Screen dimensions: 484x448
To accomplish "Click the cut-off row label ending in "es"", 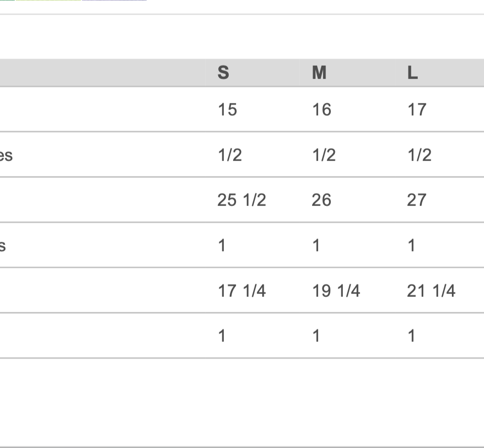I will [6, 155].
